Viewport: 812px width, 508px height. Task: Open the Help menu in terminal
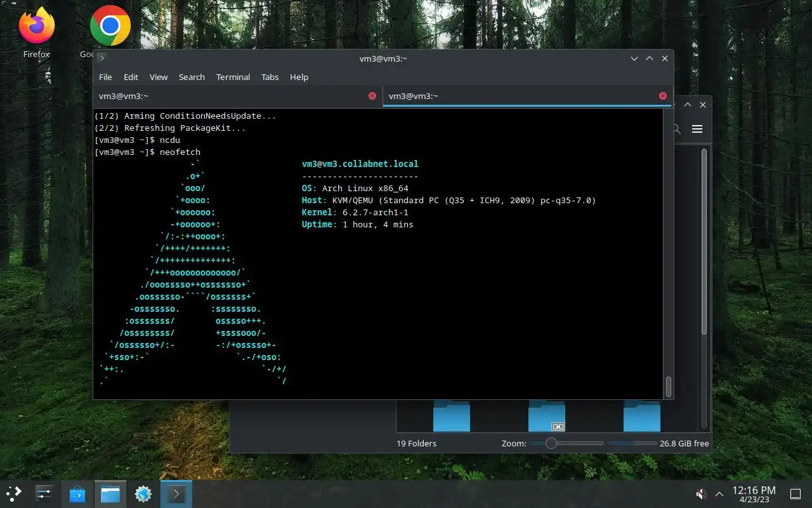299,77
